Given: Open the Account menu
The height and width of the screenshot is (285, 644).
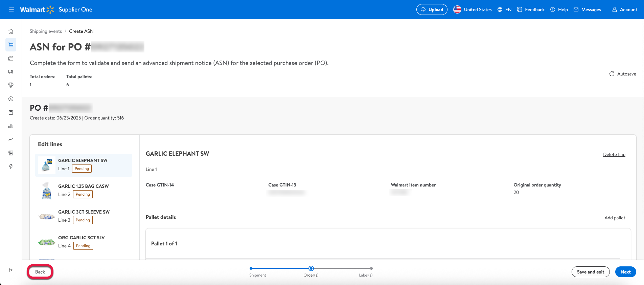Looking at the screenshot, I should point(624,9).
